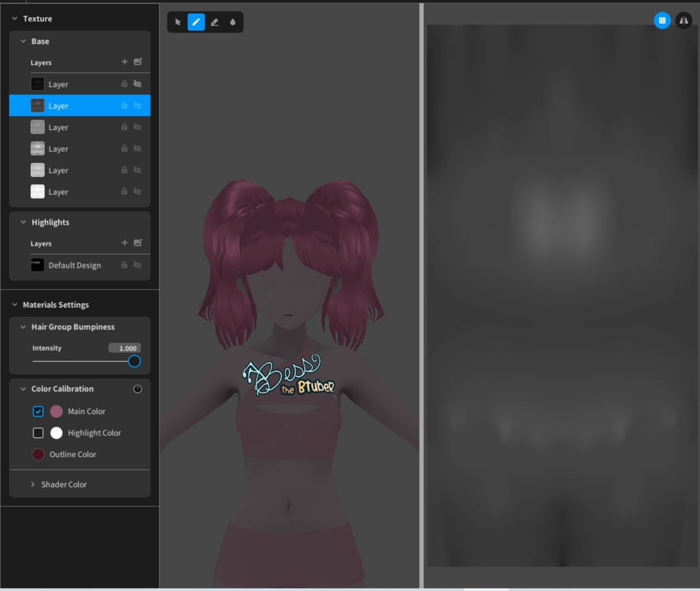This screenshot has width=700, height=591.
Task: Add a new layer under Highlights
Action: point(124,243)
